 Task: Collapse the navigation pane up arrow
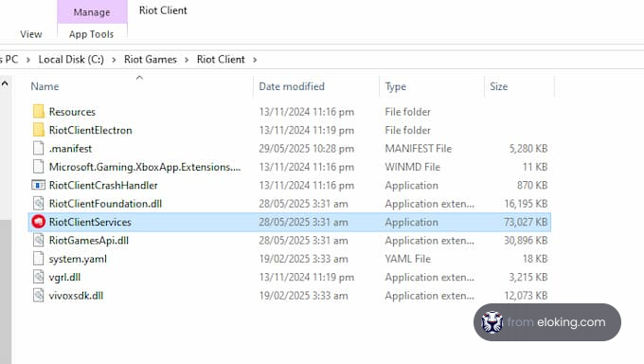click(5, 84)
